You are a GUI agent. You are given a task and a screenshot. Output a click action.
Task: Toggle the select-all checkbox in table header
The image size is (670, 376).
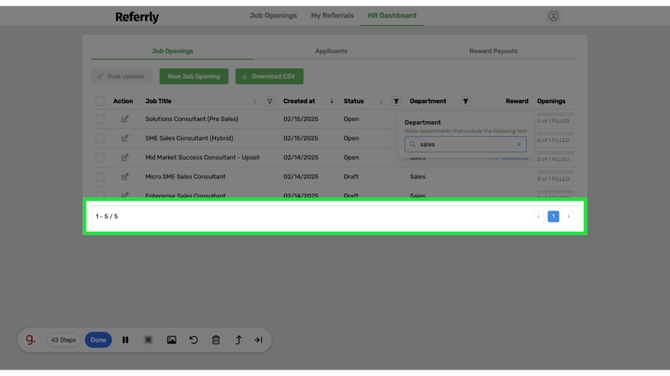click(x=100, y=101)
